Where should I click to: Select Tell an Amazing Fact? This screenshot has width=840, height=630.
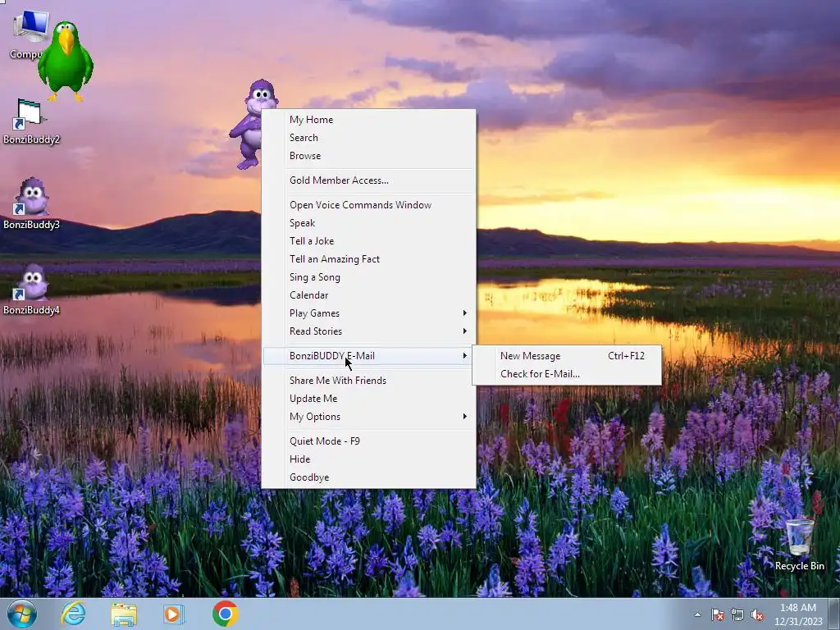coord(369,259)
